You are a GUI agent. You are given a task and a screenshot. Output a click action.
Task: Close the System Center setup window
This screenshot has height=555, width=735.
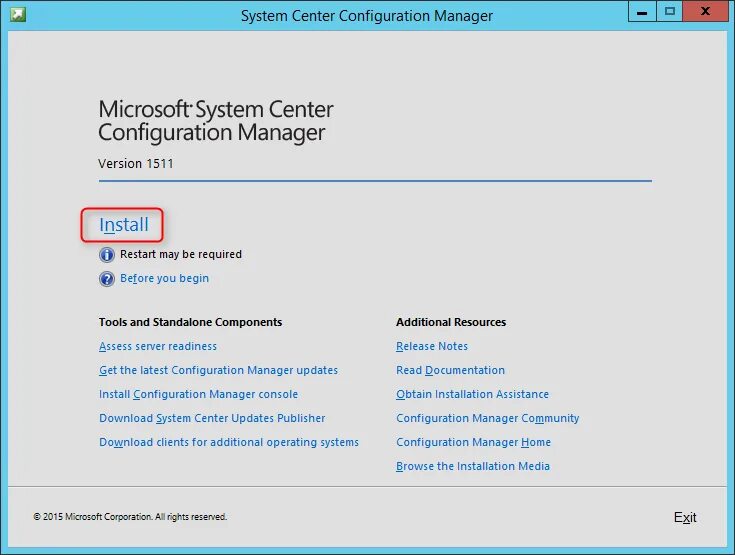point(706,12)
